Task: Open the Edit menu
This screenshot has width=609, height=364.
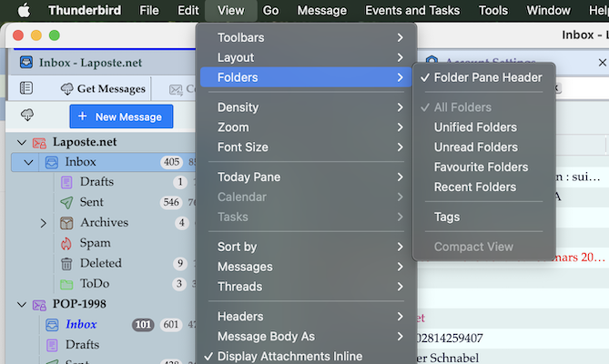Action: click(188, 11)
